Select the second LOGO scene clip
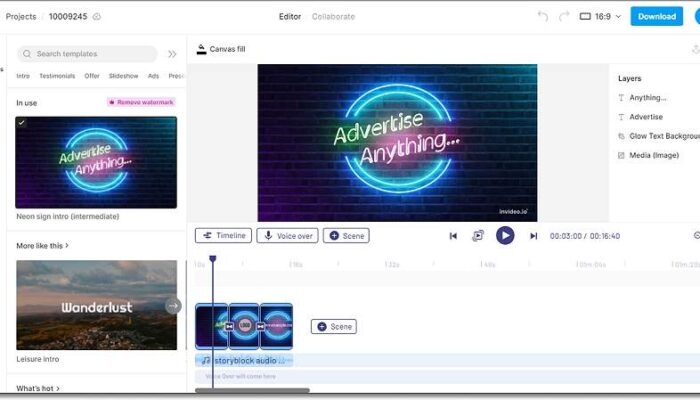The height and width of the screenshot is (400, 700). coord(244,326)
